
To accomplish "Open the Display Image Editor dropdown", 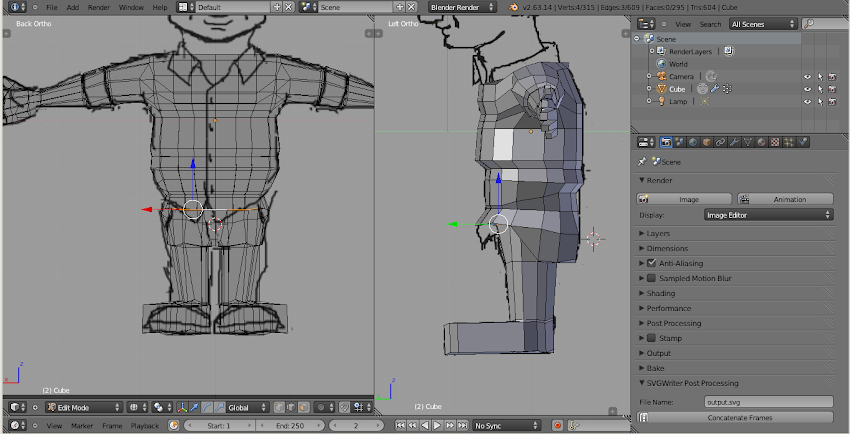I will tap(769, 215).
